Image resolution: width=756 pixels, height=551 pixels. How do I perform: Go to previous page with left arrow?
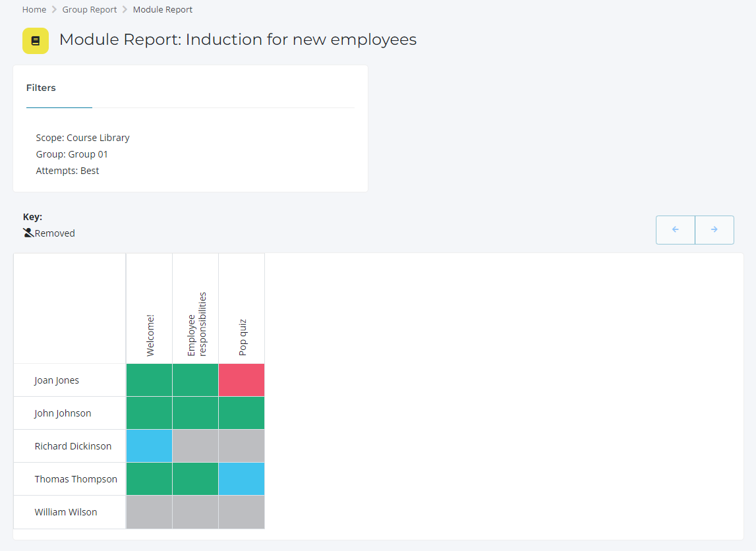676,229
